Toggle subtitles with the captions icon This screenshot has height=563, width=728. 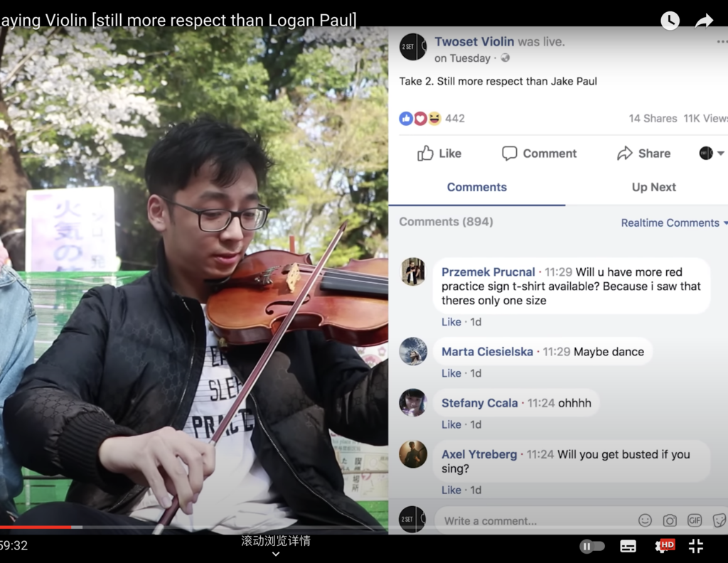tap(628, 546)
